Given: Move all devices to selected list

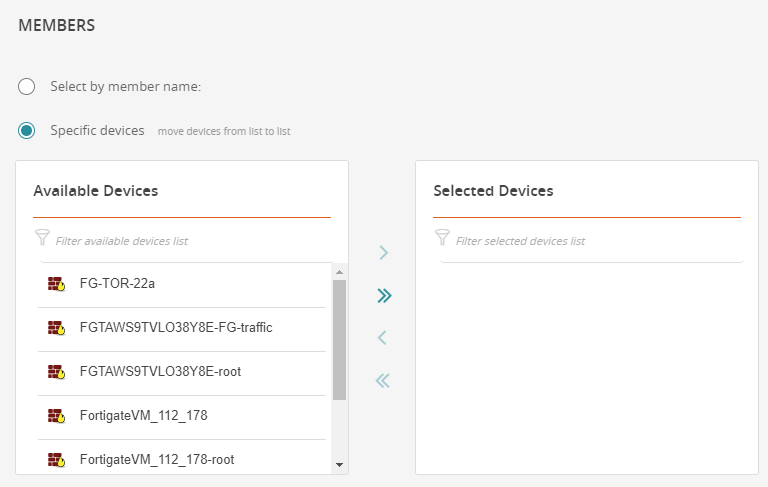Looking at the screenshot, I should [382, 296].
